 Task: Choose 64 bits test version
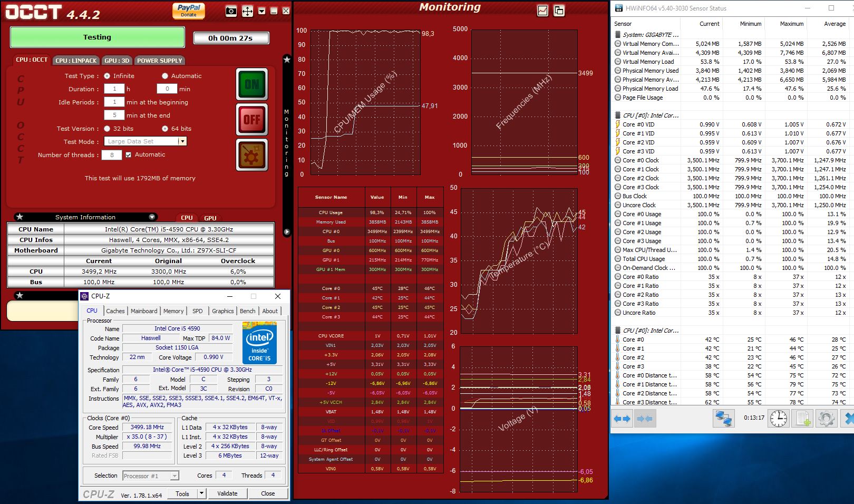165,129
